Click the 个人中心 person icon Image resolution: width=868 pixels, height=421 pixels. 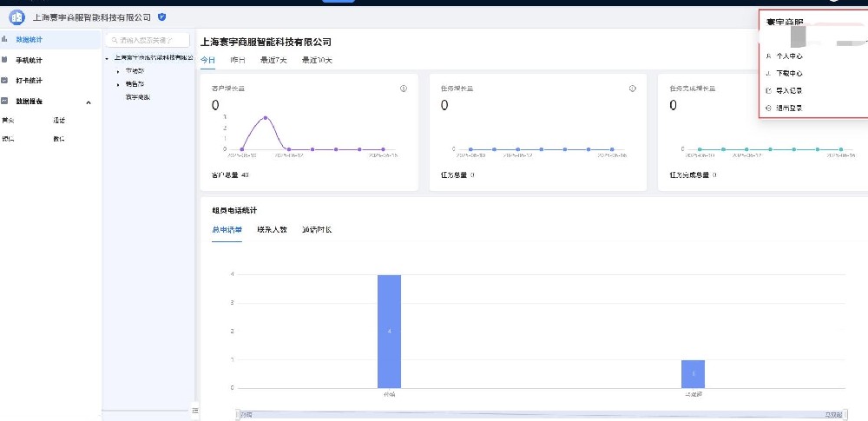pos(768,56)
